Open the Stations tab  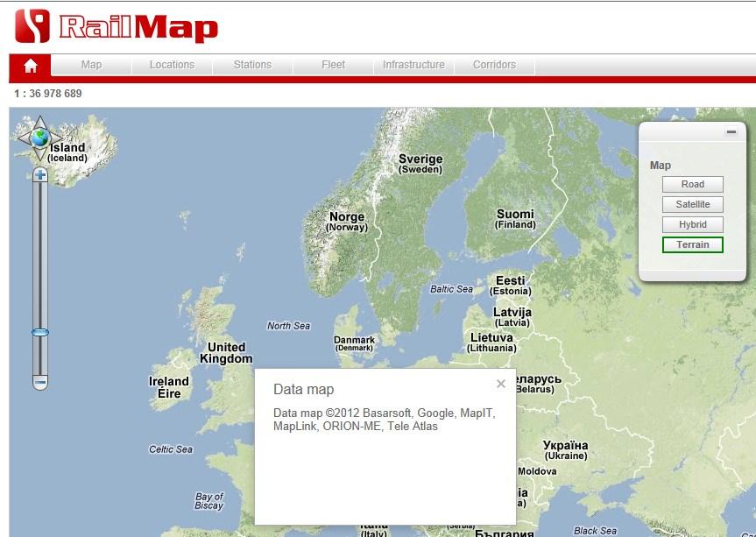coord(252,65)
